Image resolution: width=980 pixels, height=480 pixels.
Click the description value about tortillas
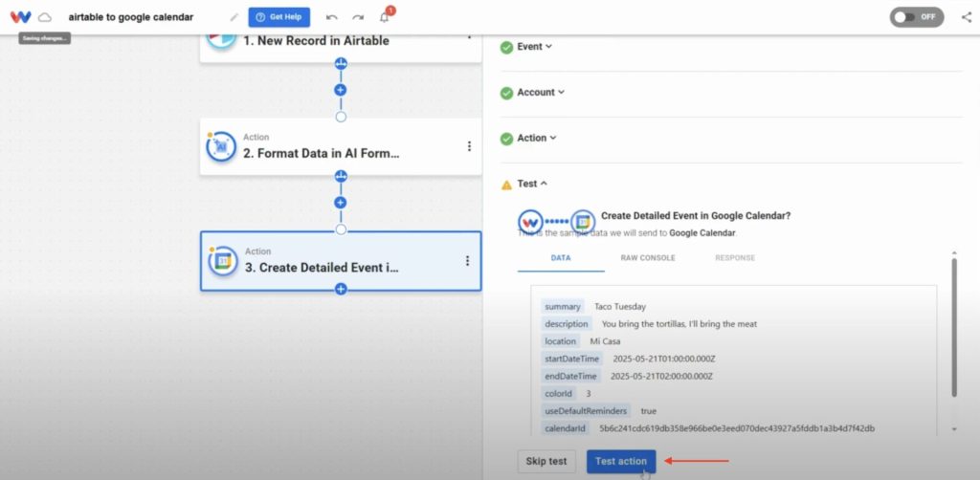(679, 324)
